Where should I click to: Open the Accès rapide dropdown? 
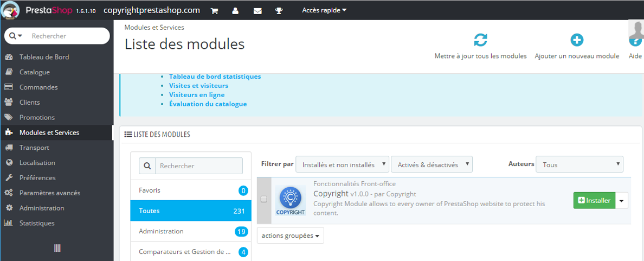(325, 10)
